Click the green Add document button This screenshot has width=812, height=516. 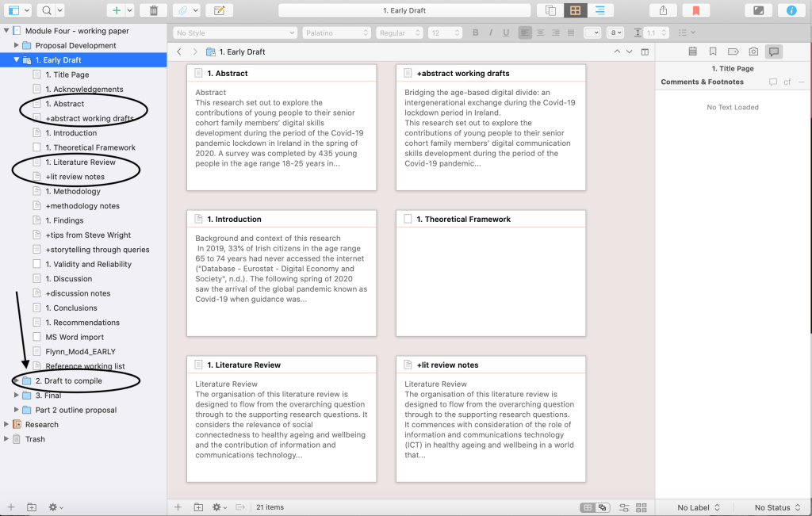point(117,10)
